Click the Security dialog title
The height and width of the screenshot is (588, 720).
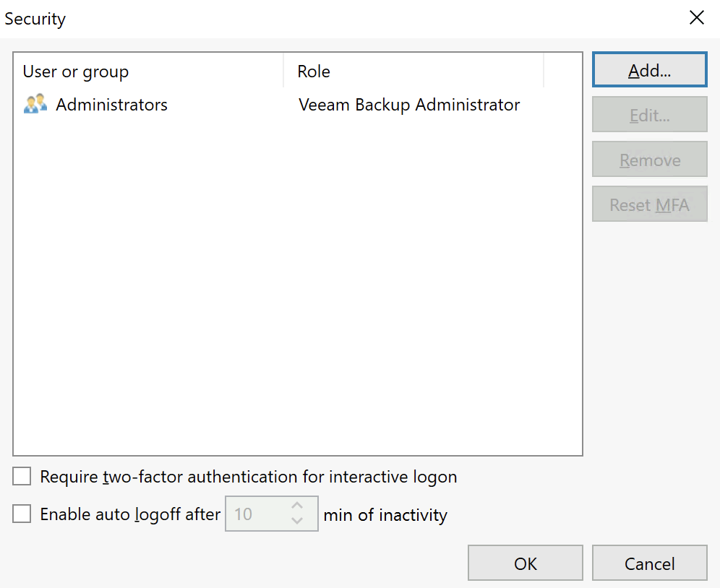coord(35,18)
